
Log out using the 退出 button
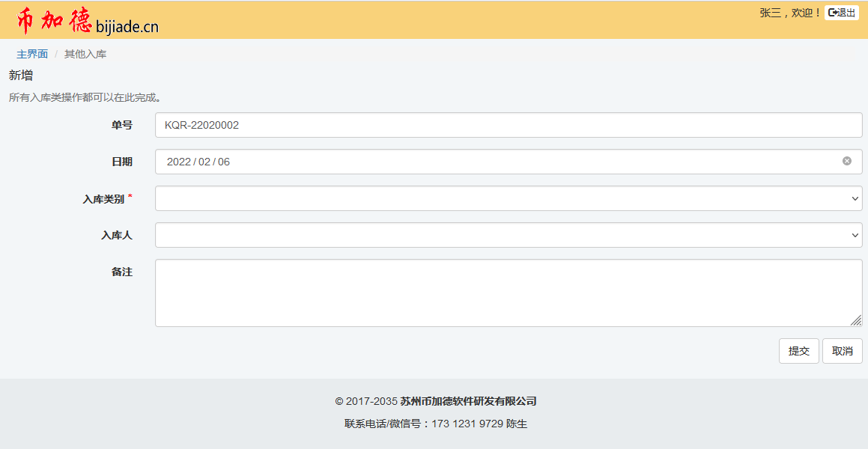[842, 13]
